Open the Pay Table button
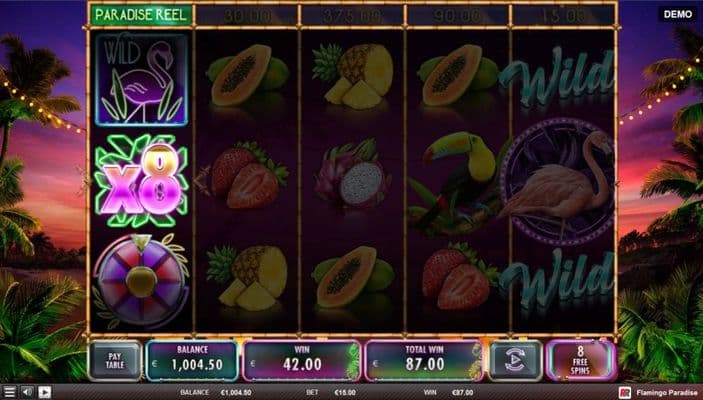Viewport: 703px width, 400px height. pyautogui.click(x=115, y=361)
